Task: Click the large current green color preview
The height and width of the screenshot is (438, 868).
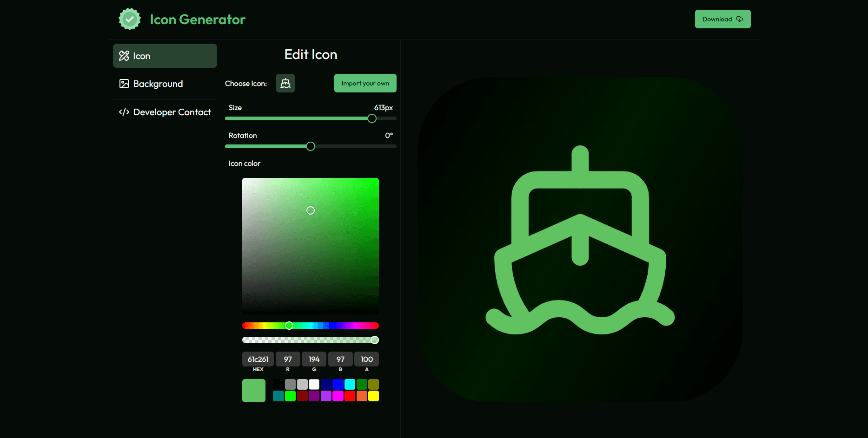Action: [254, 391]
